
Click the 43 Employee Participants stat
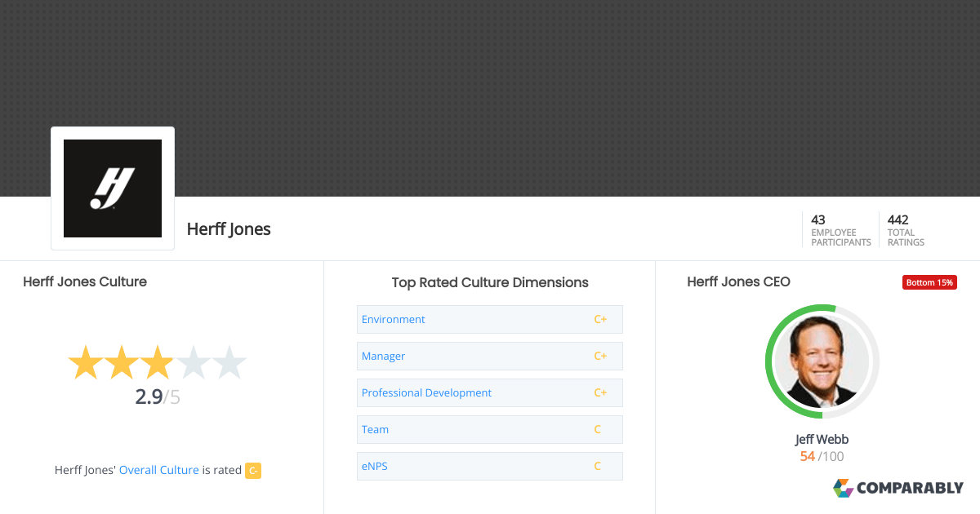[x=840, y=230]
